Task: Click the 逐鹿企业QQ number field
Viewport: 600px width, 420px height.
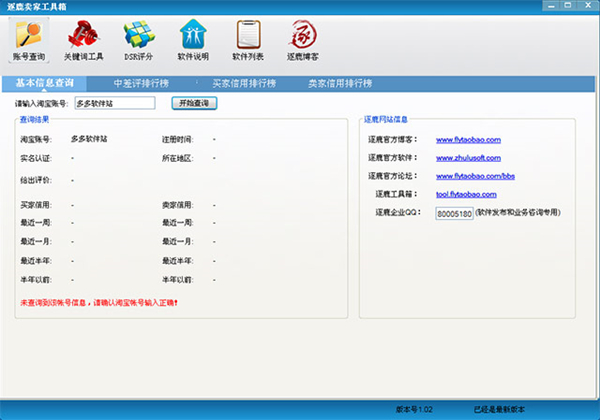Action: [x=454, y=212]
